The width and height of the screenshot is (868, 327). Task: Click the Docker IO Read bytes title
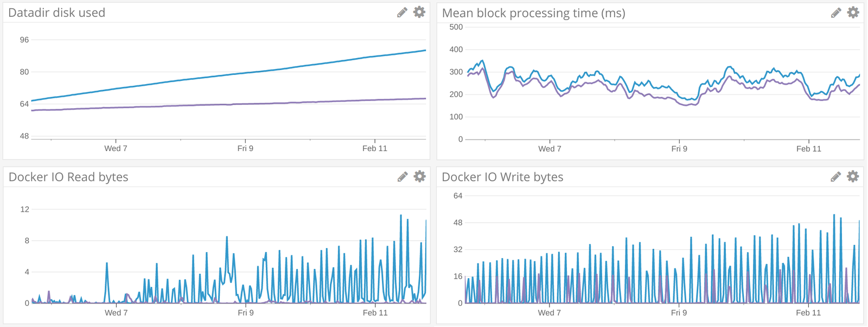coord(67,177)
